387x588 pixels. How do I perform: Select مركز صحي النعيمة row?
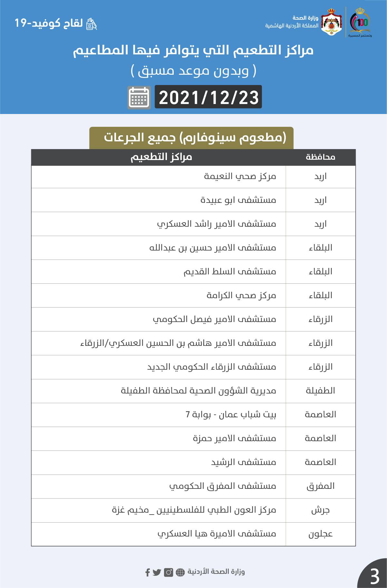[240, 176]
